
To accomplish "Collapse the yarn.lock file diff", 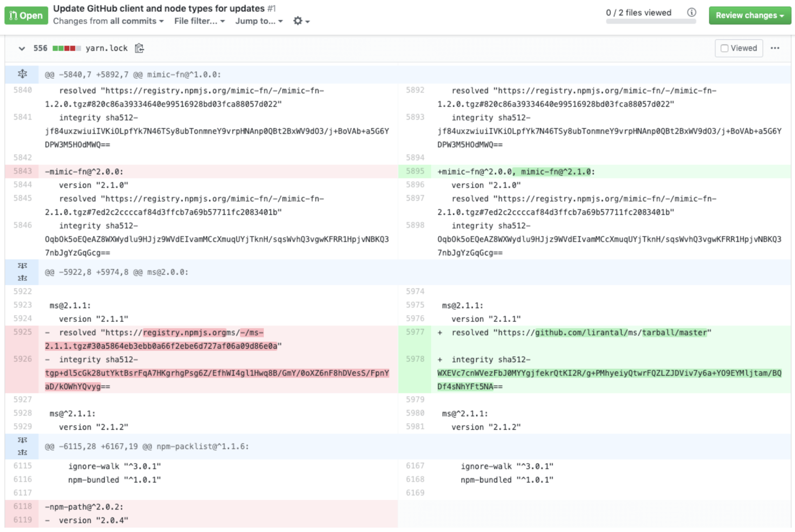I will coord(22,48).
